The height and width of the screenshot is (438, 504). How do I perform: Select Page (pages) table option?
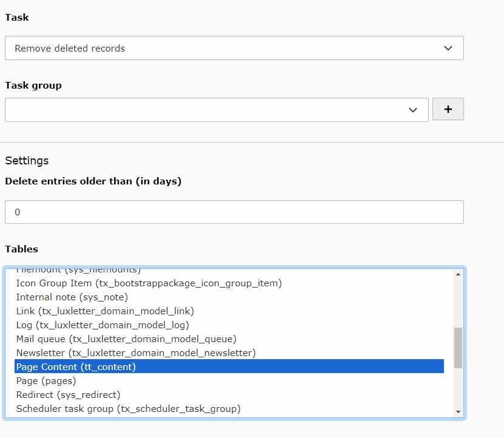(x=46, y=381)
